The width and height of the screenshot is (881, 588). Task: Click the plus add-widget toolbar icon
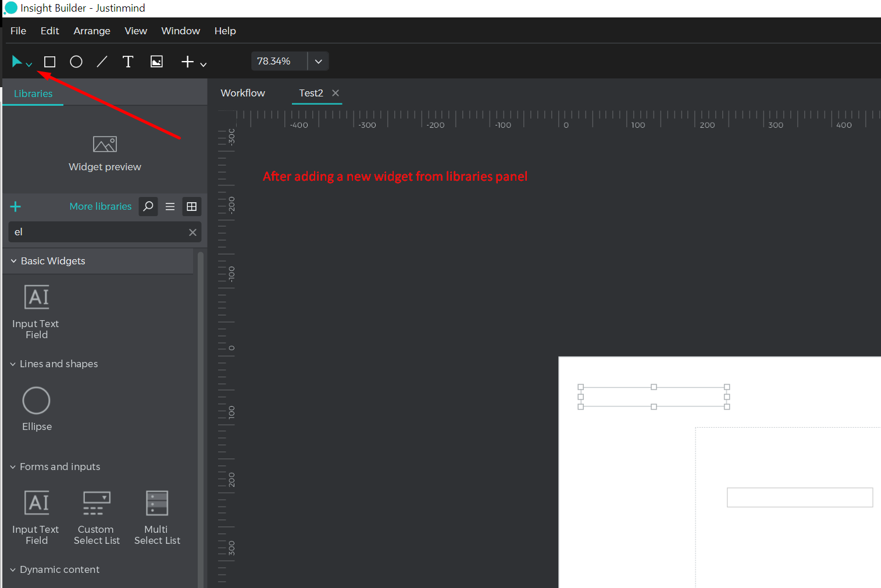[187, 62]
